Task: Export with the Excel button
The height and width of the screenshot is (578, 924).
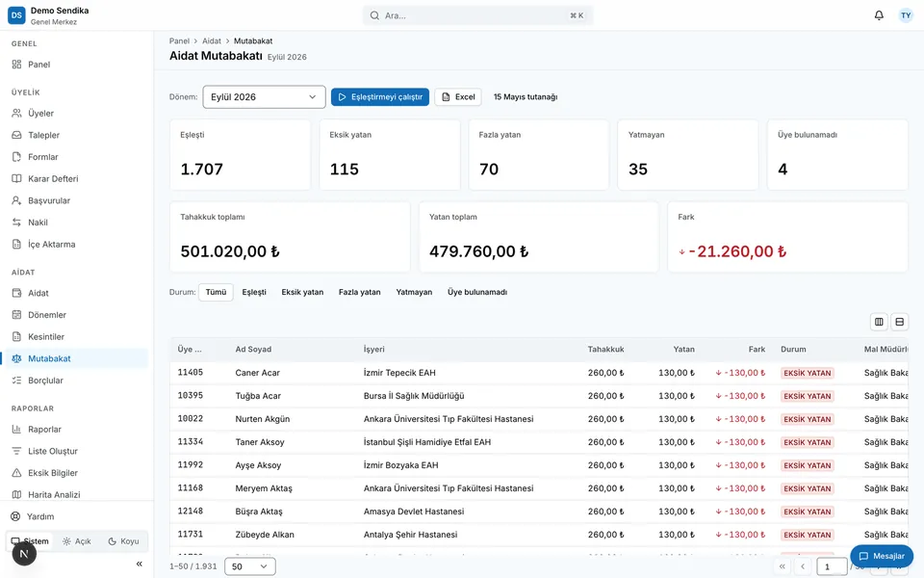Action: pyautogui.click(x=458, y=97)
